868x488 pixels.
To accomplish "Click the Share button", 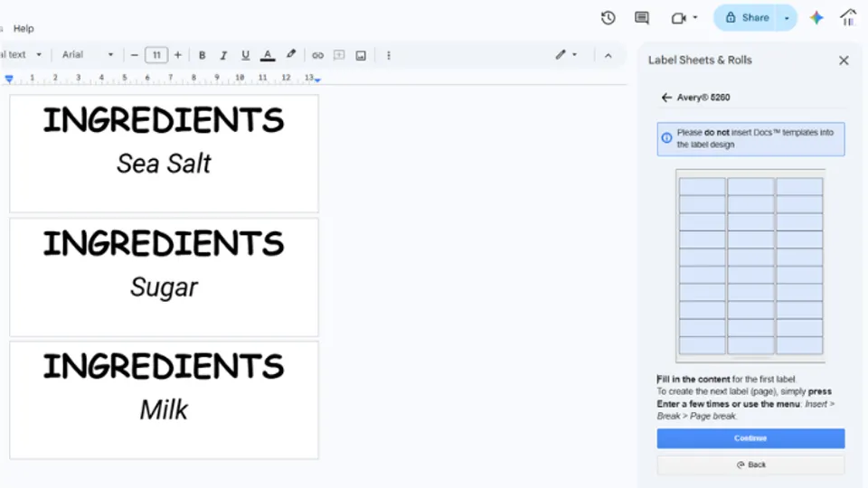I will pyautogui.click(x=748, y=18).
